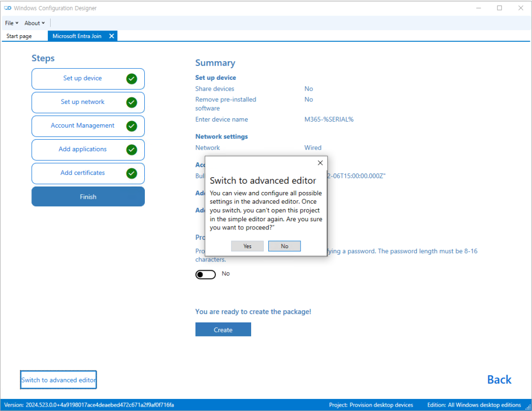Click the Enter device name label

pos(221,119)
